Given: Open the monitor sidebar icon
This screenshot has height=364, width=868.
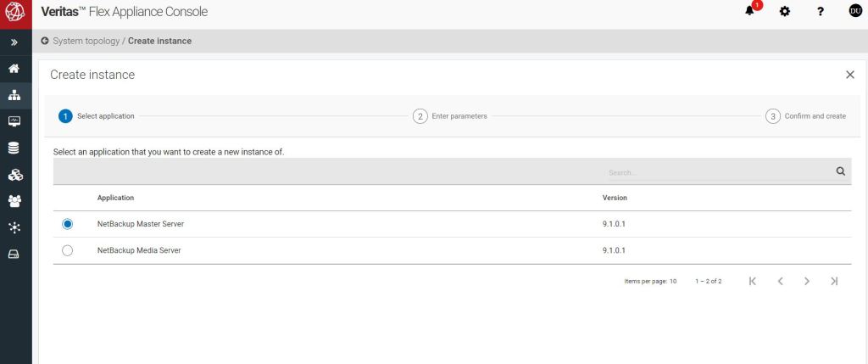Looking at the screenshot, I should (x=14, y=121).
